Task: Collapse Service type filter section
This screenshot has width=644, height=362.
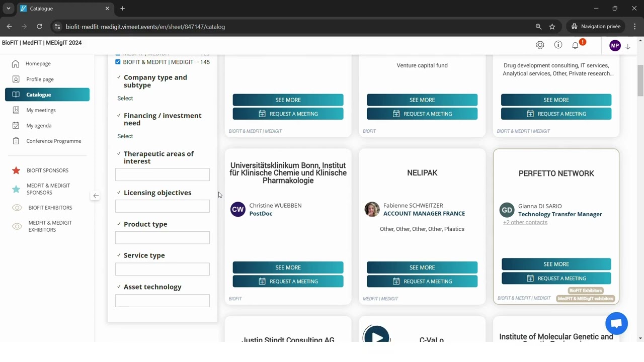Action: (x=119, y=255)
